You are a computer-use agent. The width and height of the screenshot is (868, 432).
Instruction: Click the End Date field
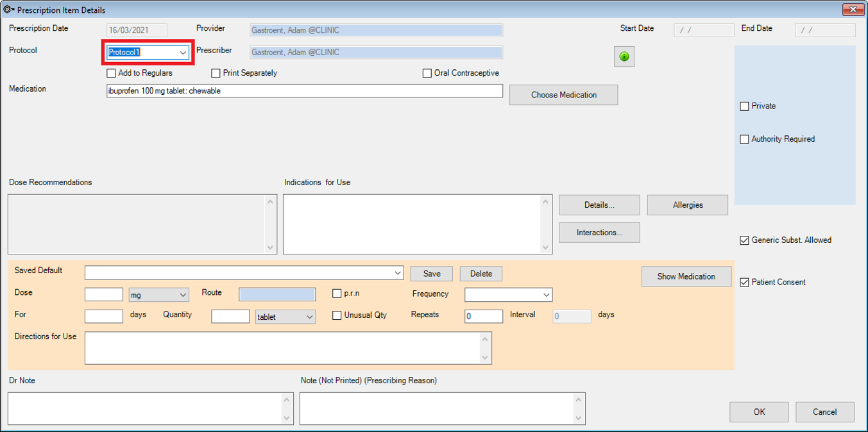point(825,30)
